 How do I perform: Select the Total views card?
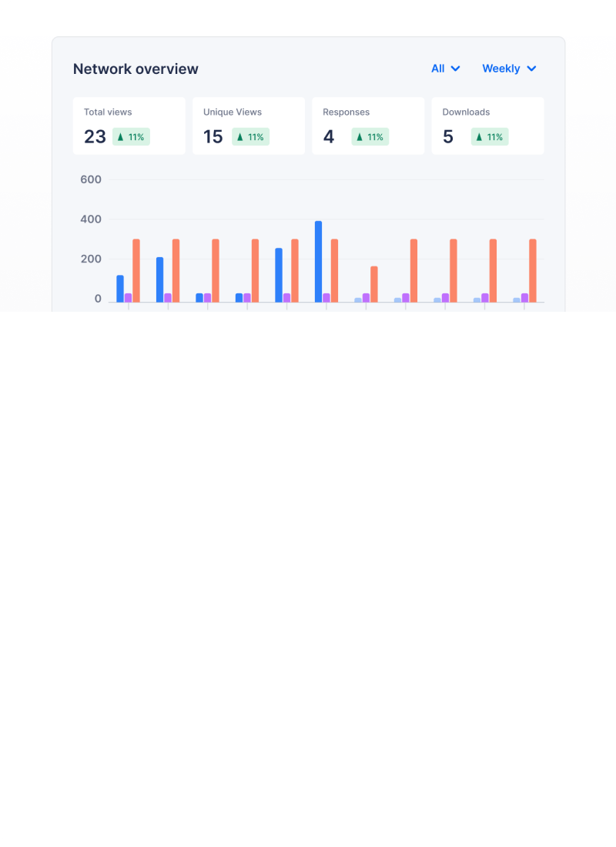129,126
